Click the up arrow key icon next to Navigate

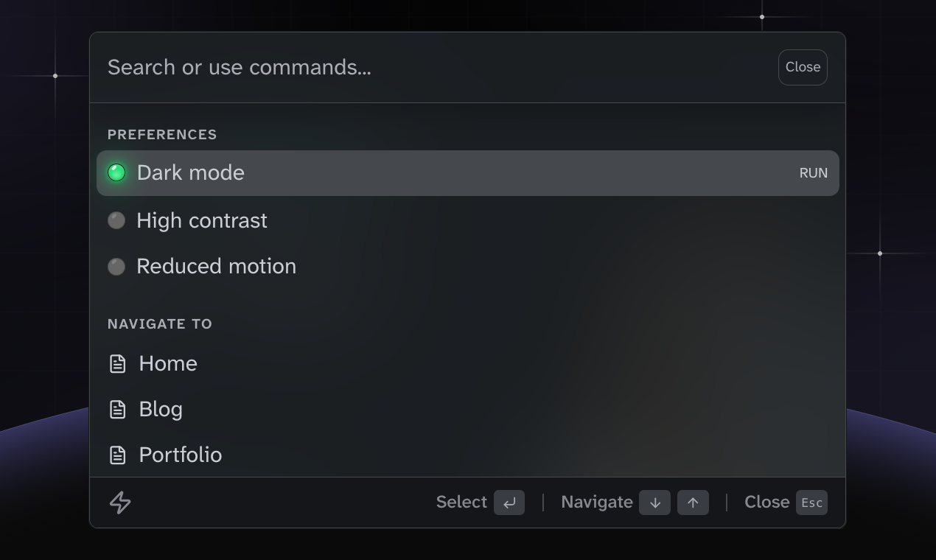693,502
